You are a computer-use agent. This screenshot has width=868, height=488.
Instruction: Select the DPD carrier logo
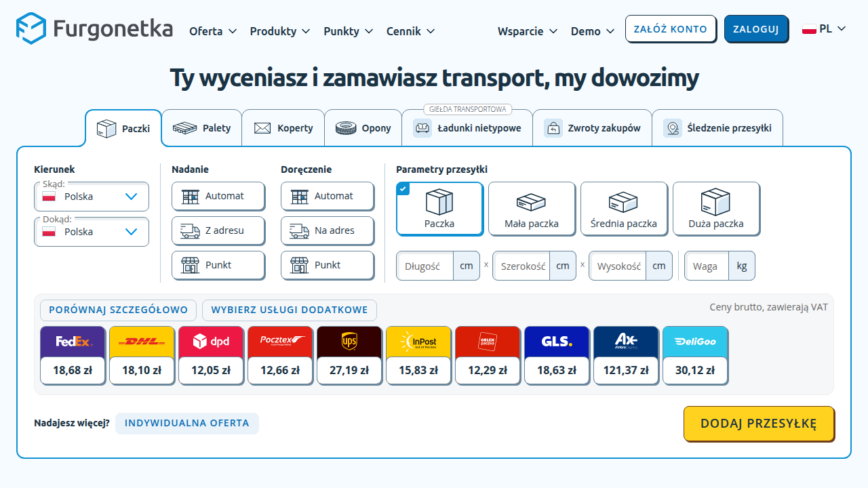[212, 342]
